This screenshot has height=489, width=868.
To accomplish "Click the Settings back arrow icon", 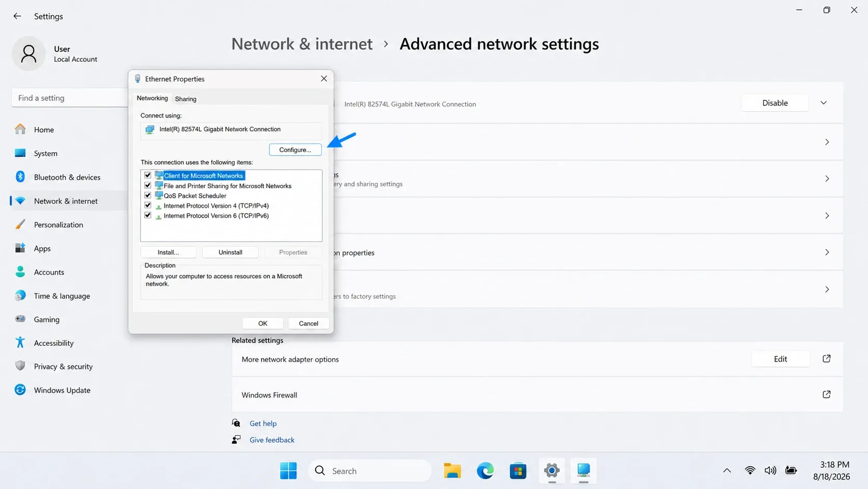I will (17, 16).
